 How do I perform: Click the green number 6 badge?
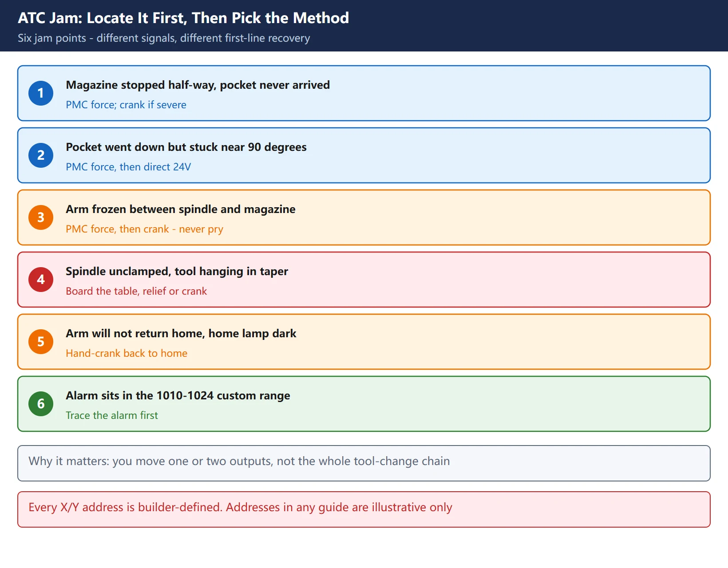41,404
